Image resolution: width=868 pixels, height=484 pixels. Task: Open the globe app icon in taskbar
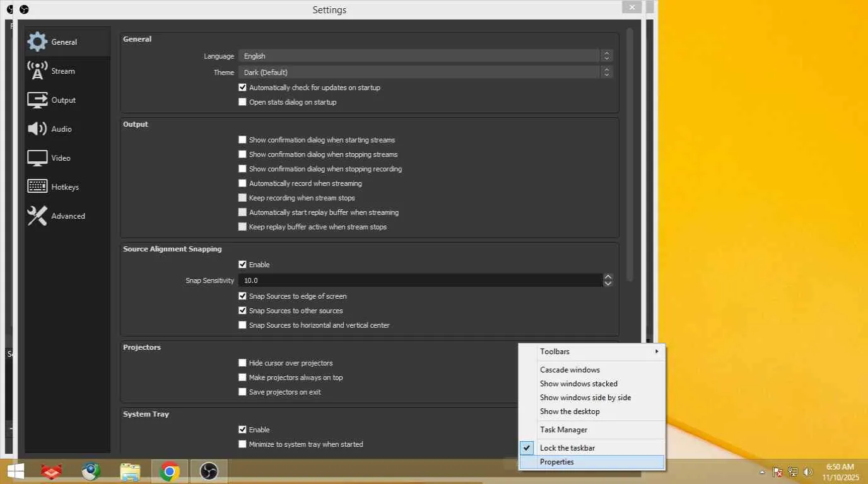tap(91, 471)
